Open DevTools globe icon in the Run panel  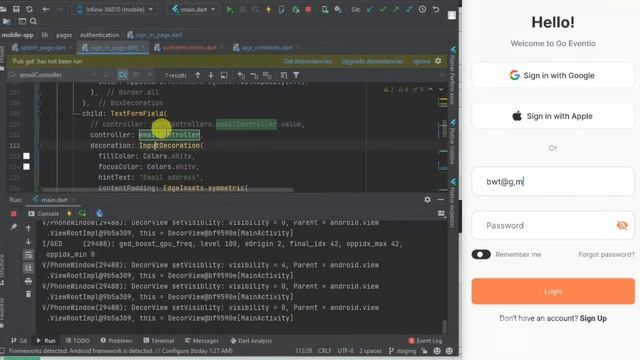pyautogui.click(x=100, y=213)
